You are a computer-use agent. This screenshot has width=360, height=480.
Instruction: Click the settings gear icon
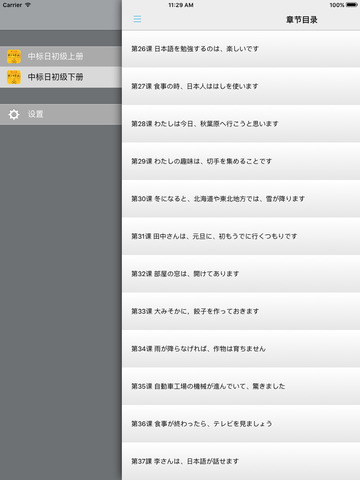coord(14,114)
